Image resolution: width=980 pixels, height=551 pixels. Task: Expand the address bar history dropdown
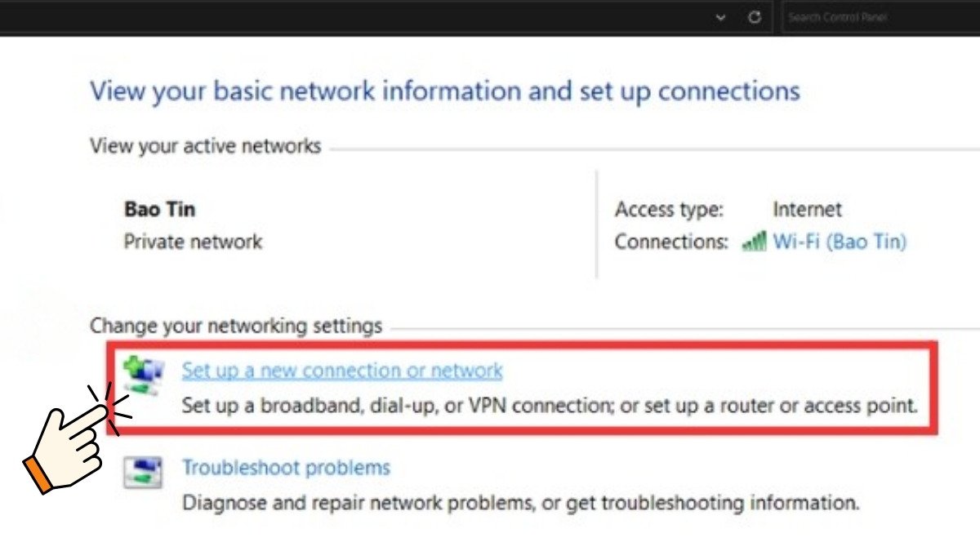pyautogui.click(x=720, y=17)
